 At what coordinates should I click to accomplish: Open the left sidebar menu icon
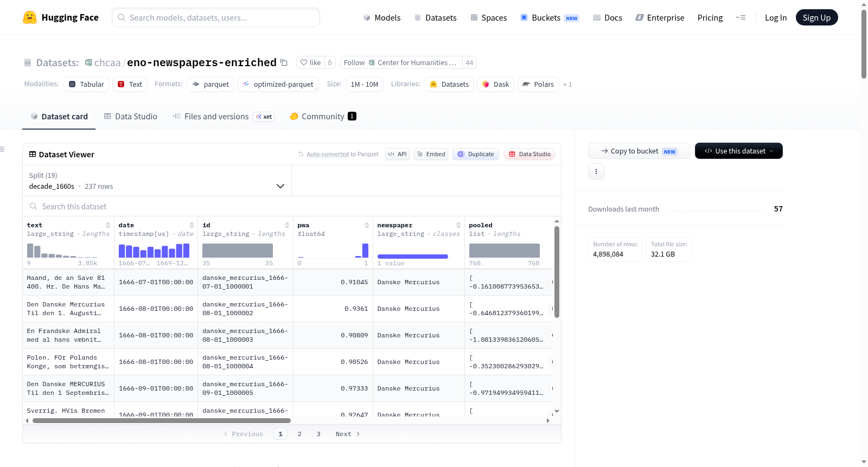click(x=3, y=149)
